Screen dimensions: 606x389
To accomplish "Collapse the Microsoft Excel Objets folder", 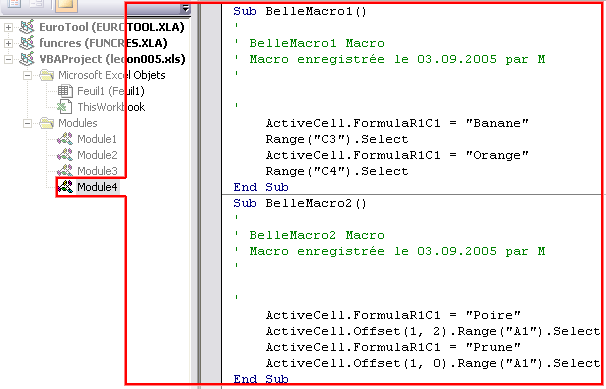I will 27,75.
